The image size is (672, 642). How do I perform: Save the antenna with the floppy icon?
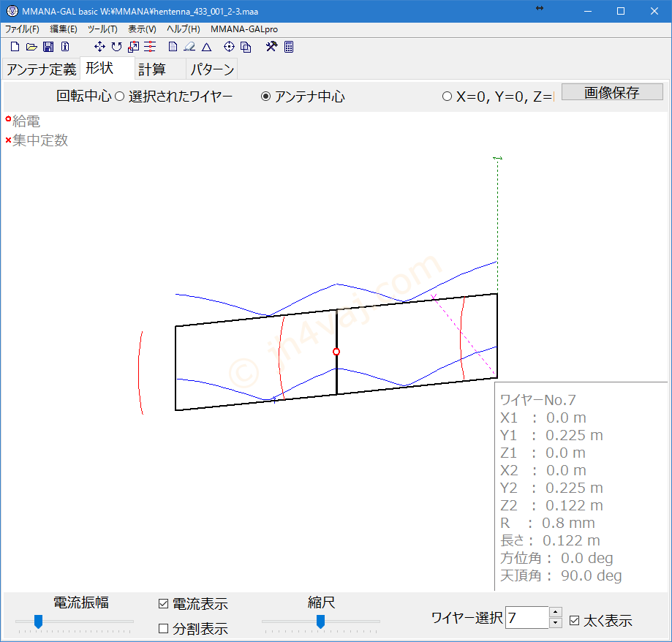pos(48,47)
